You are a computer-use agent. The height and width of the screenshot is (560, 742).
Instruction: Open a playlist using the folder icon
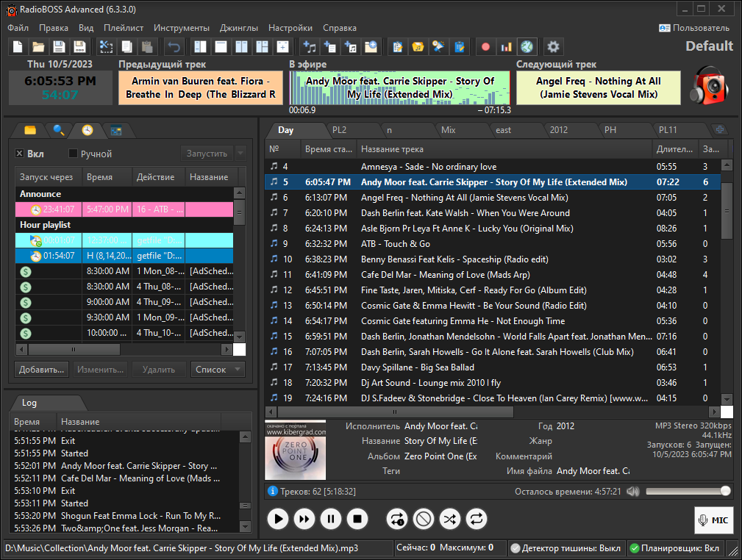[38, 47]
